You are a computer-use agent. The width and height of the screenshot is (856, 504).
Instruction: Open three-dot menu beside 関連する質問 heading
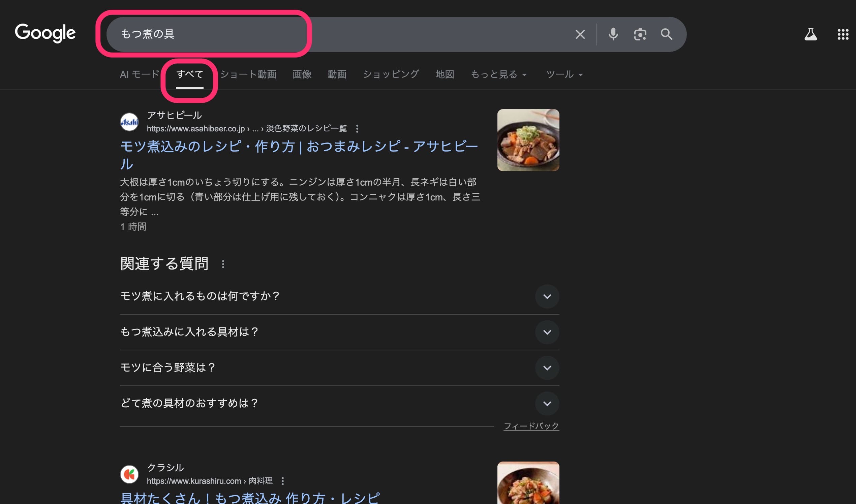coord(223,264)
